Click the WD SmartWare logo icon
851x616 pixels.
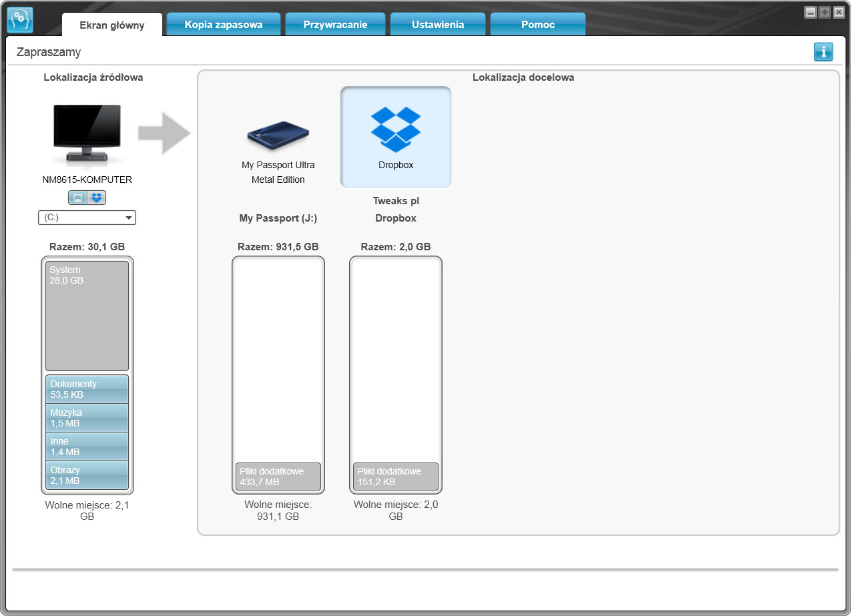click(x=19, y=19)
